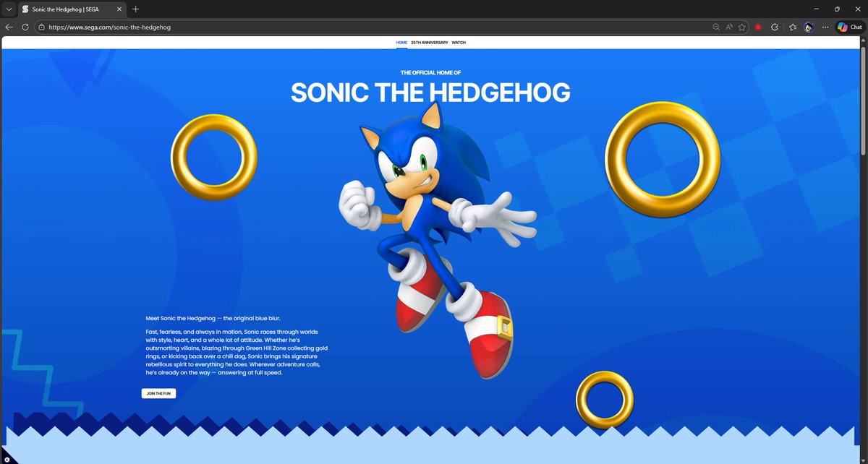The height and width of the screenshot is (464, 868).
Task: Click the SONIC THE HEDGEHOG headline
Action: [430, 93]
